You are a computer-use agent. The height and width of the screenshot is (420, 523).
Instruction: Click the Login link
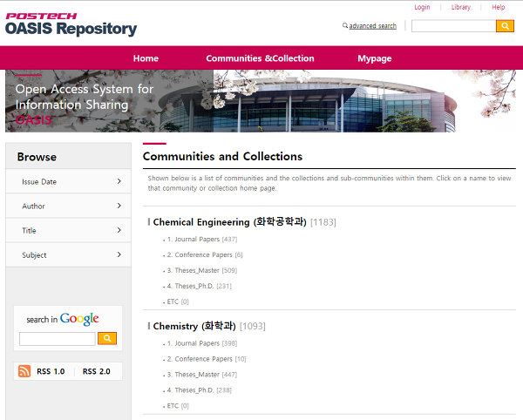pyautogui.click(x=422, y=7)
